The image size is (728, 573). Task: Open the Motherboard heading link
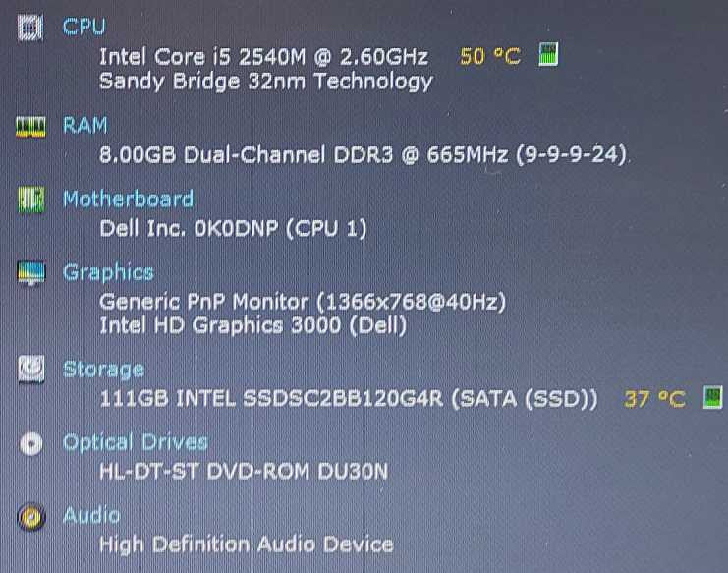[128, 199]
